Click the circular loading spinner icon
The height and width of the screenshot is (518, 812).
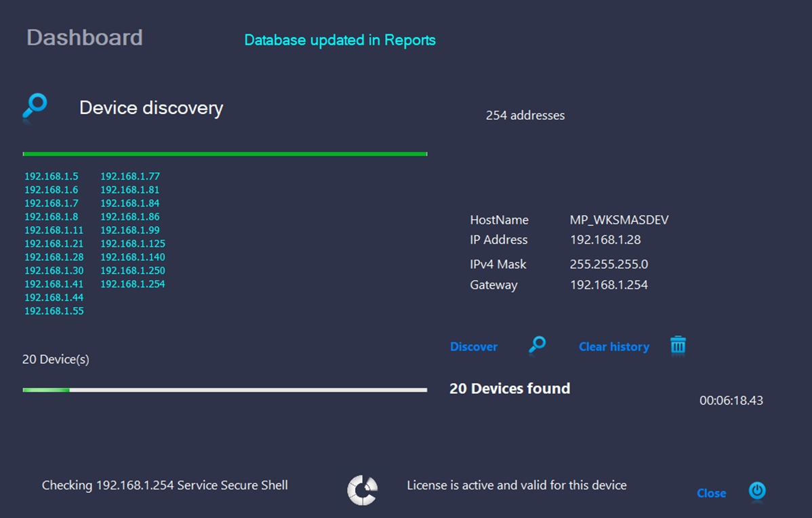coord(362,490)
